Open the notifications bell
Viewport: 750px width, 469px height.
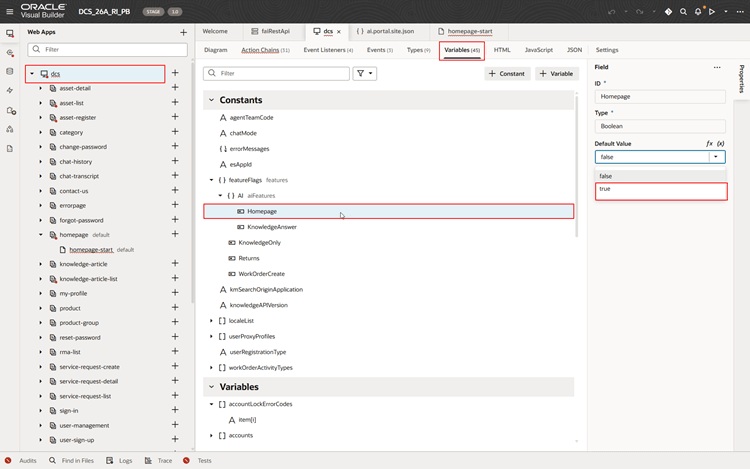tap(698, 11)
